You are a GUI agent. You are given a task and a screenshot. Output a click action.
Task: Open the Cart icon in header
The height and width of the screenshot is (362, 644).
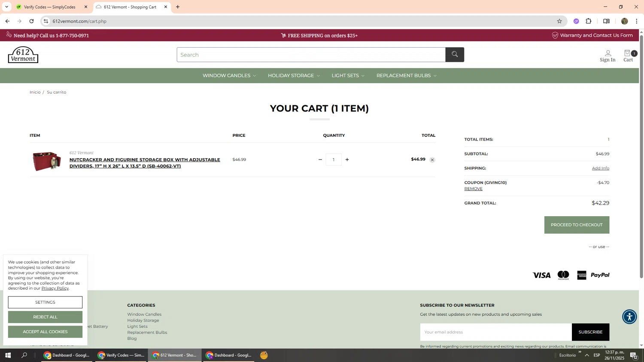pyautogui.click(x=629, y=56)
